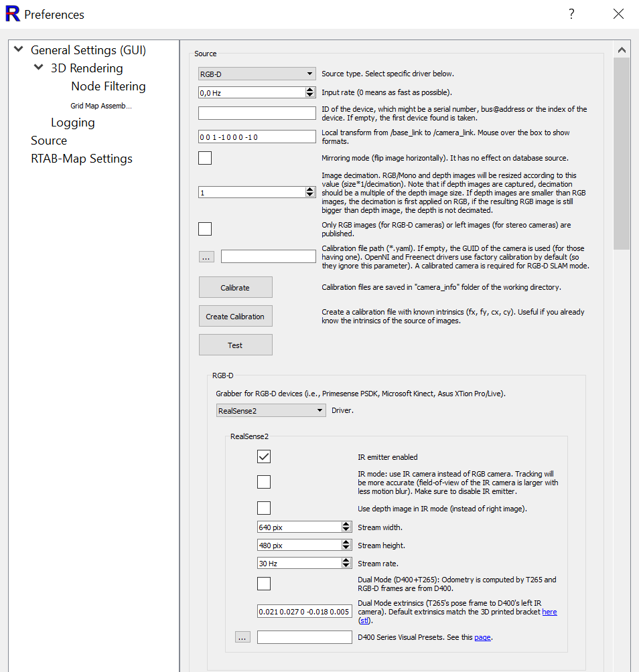Open the RGB-D source type dropdown

(x=257, y=74)
